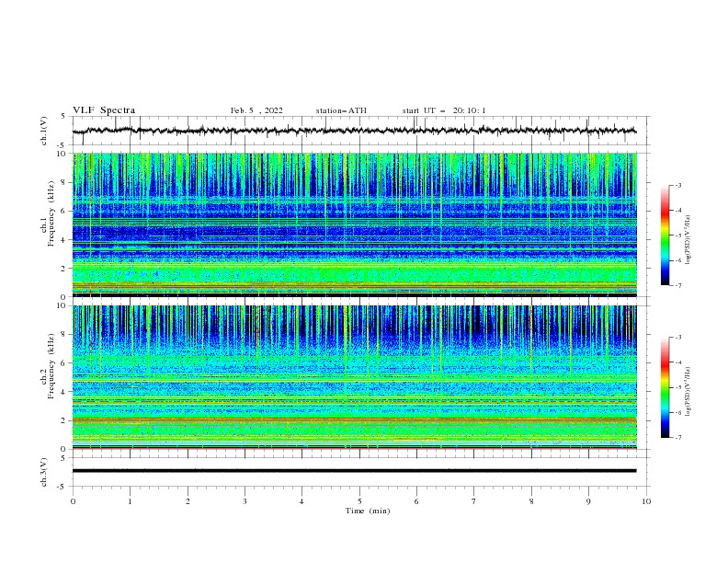Click the "-5" tick on the lower colorbar
Viewport: 728px width, 563px height.
677,387
